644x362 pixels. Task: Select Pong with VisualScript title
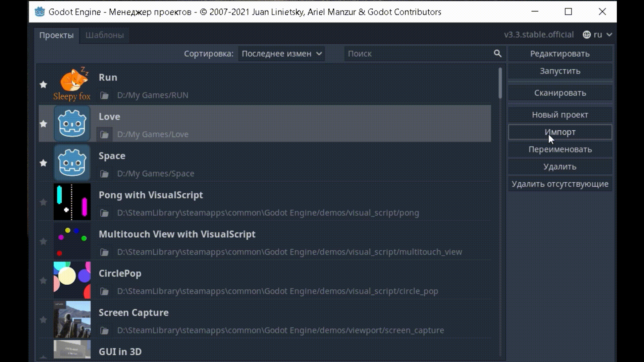(x=151, y=195)
